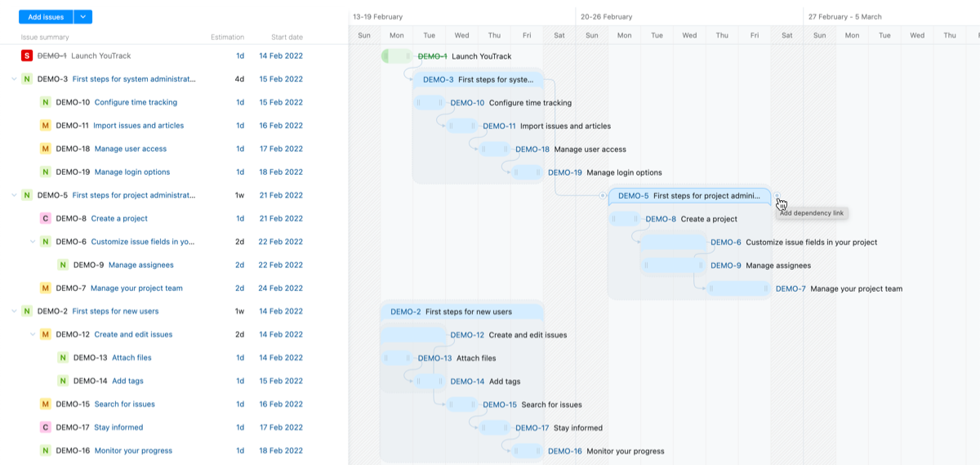Open the Add issues dropdown arrow
The height and width of the screenshot is (465, 980).
point(83,16)
